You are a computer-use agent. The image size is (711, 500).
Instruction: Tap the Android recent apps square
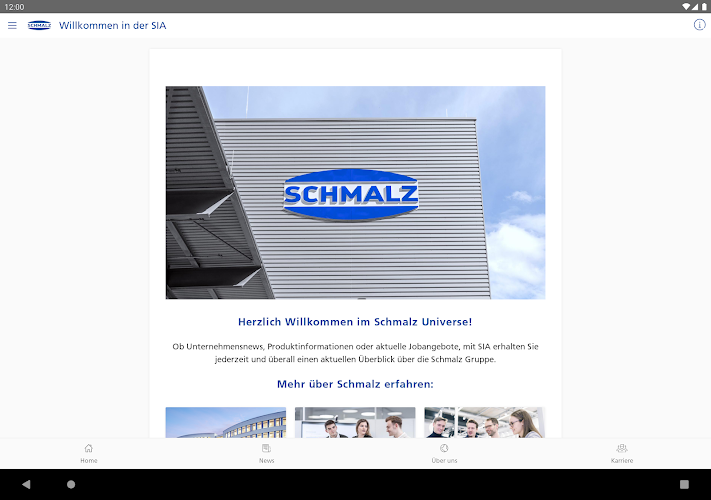pos(684,484)
